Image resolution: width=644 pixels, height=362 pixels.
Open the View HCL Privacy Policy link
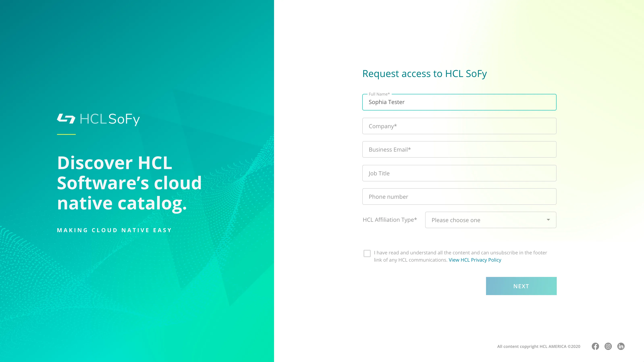pos(475,260)
